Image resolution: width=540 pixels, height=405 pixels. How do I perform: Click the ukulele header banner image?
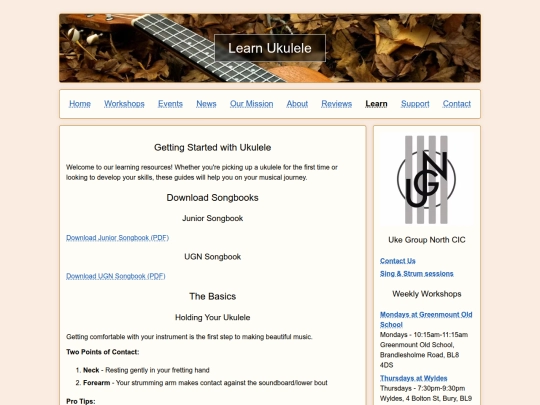270,48
